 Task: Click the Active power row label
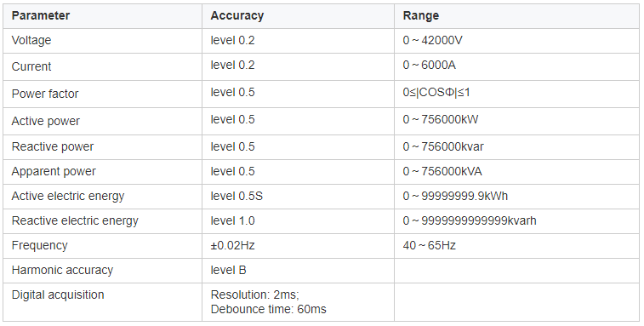click(x=46, y=121)
